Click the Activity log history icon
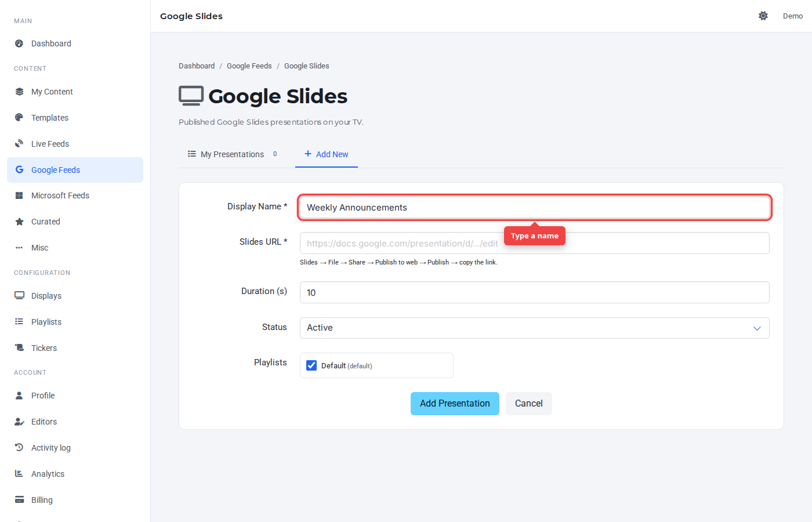This screenshot has height=522, width=812. tap(19, 448)
